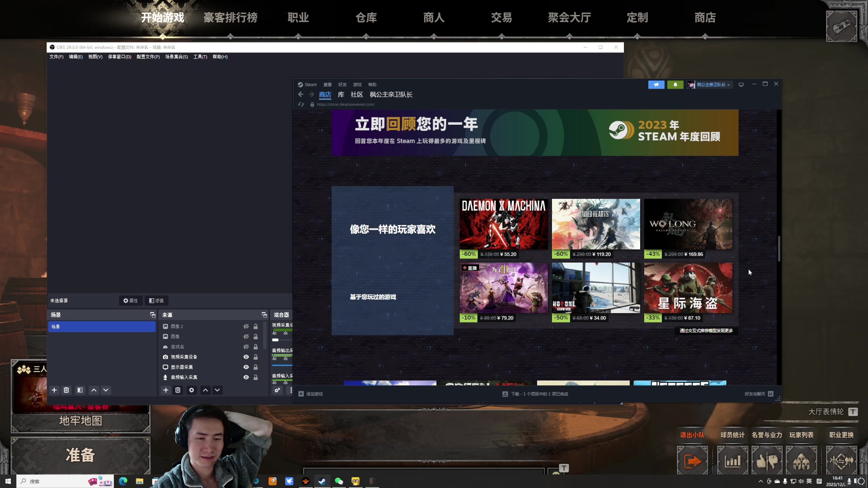Image resolution: width=868 pixels, height=488 pixels.
Task: Click 添加游戏 in Steam footer
Action: tap(311, 394)
